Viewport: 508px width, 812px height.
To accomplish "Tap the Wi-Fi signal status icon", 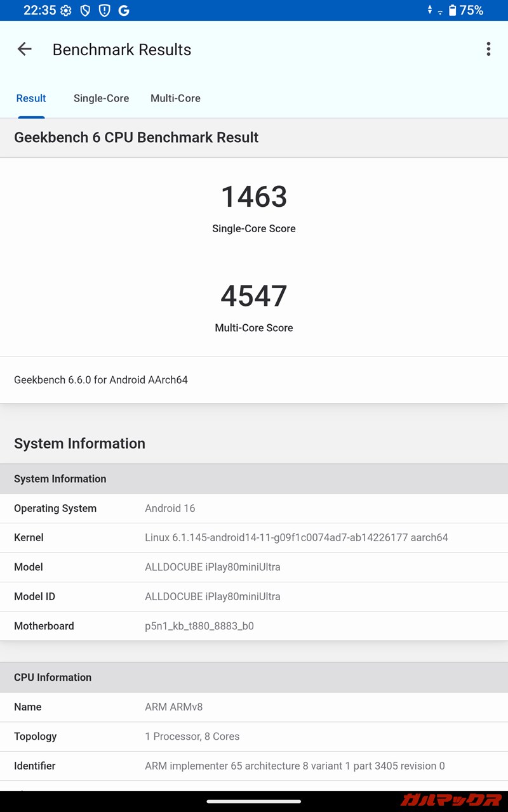I will tap(440, 11).
